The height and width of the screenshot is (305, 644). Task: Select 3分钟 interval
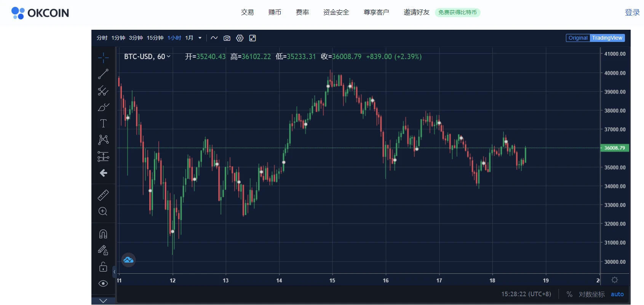point(136,38)
